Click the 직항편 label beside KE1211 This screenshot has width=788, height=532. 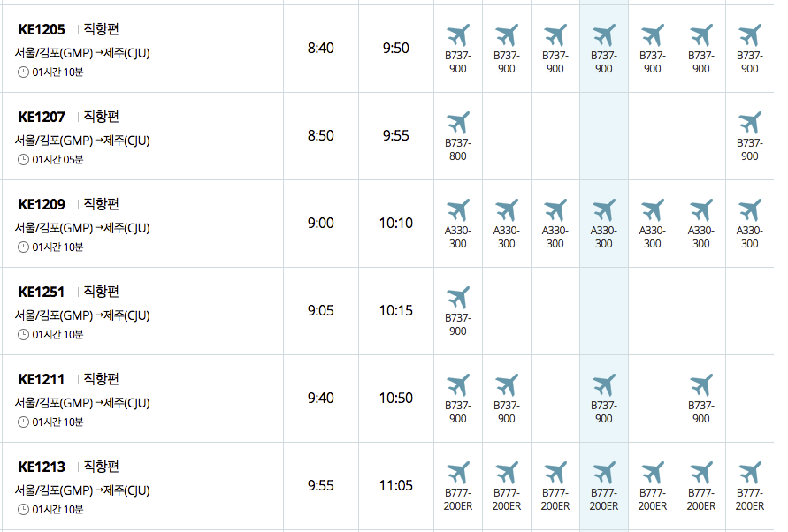pos(101,379)
